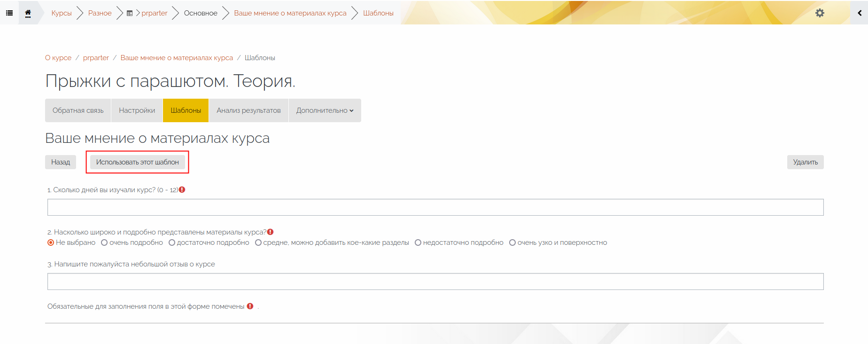The height and width of the screenshot is (344, 868).
Task: Click the required mark next to question 1
Action: pyautogui.click(x=182, y=190)
